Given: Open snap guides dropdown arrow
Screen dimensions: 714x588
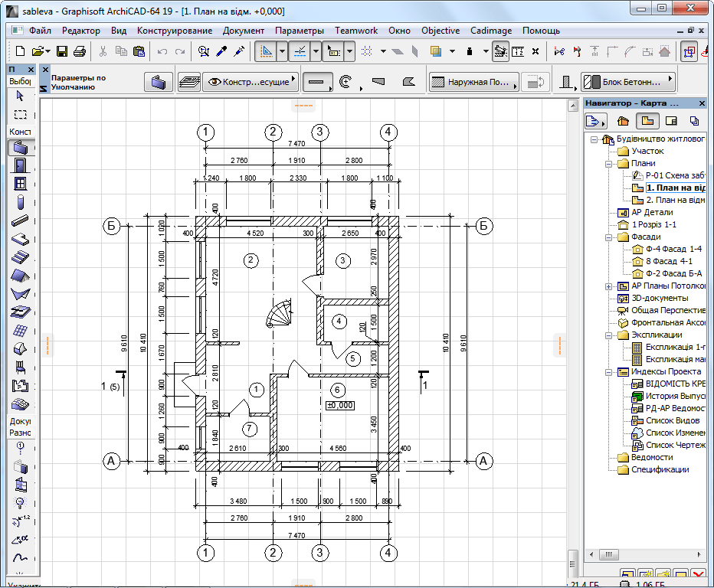Looking at the screenshot, I should [x=316, y=51].
